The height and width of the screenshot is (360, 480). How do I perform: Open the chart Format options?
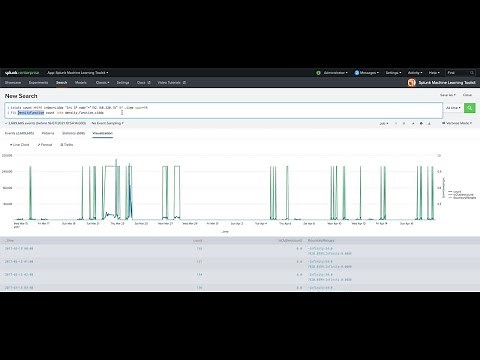pyautogui.click(x=45, y=145)
